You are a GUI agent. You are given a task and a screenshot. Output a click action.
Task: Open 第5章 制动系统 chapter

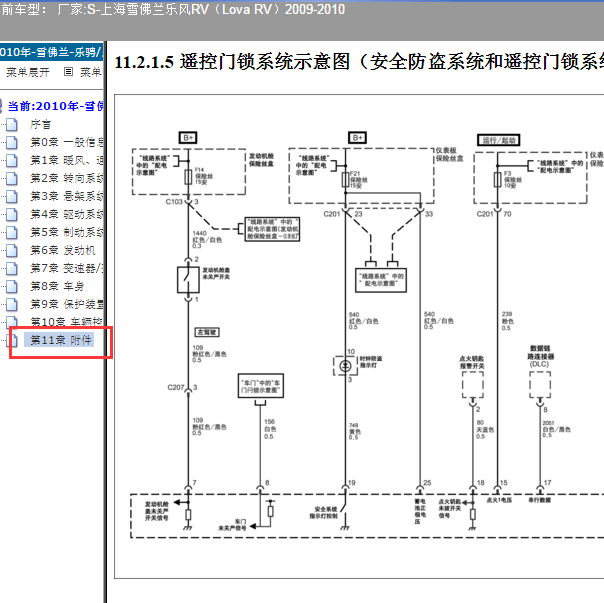(x=67, y=232)
